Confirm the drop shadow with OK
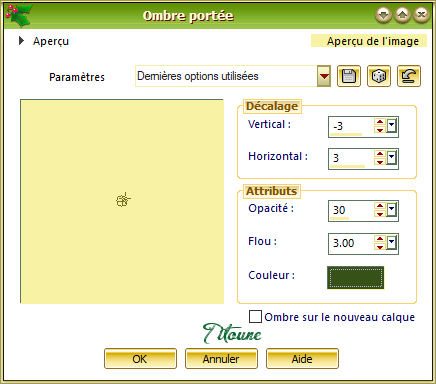Image resolution: width=436 pixels, height=384 pixels. [140, 359]
